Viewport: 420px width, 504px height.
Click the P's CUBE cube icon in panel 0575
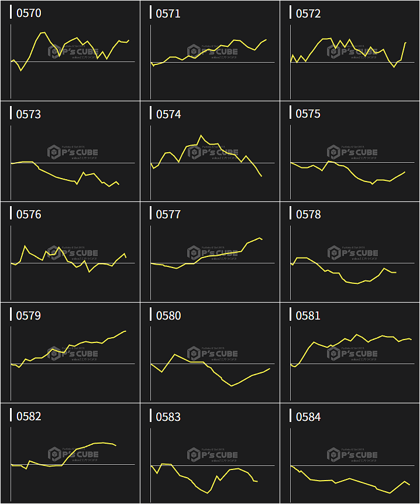tap(333, 152)
